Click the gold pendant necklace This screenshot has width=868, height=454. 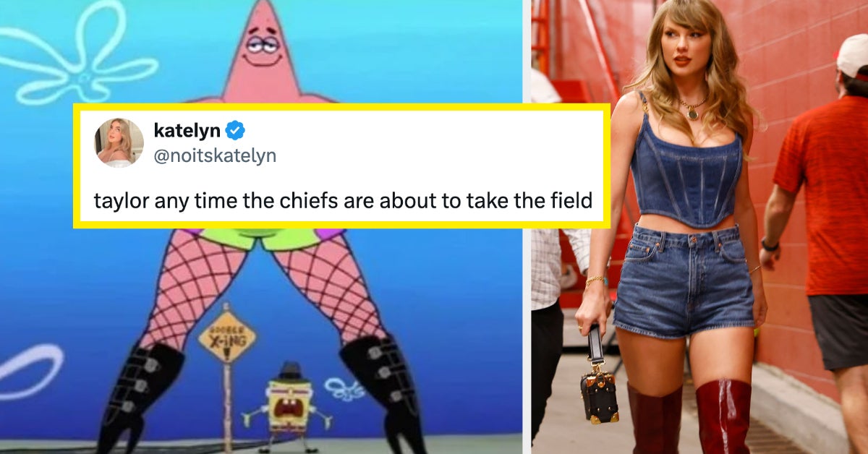coord(693,108)
